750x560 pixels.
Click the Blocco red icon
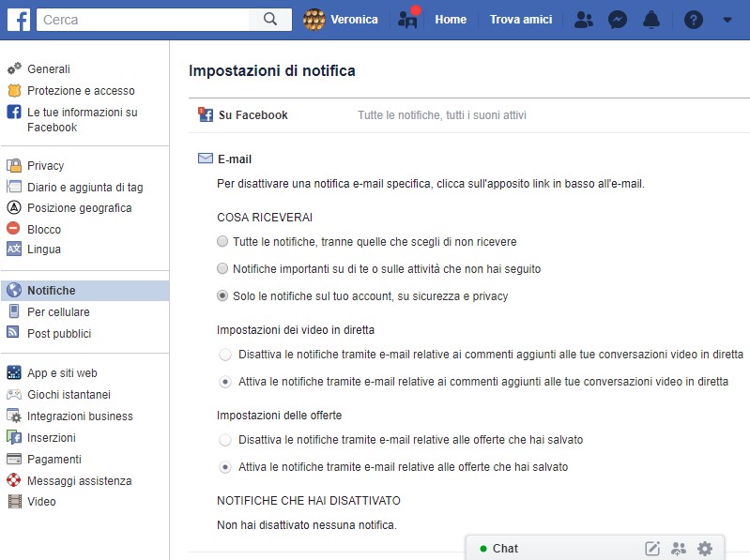coord(14,228)
